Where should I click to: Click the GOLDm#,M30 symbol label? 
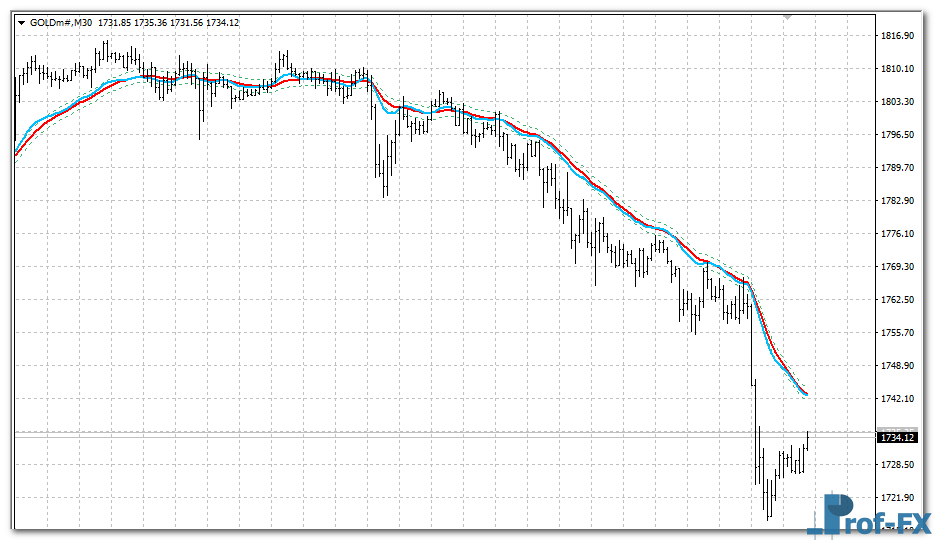tap(61, 22)
